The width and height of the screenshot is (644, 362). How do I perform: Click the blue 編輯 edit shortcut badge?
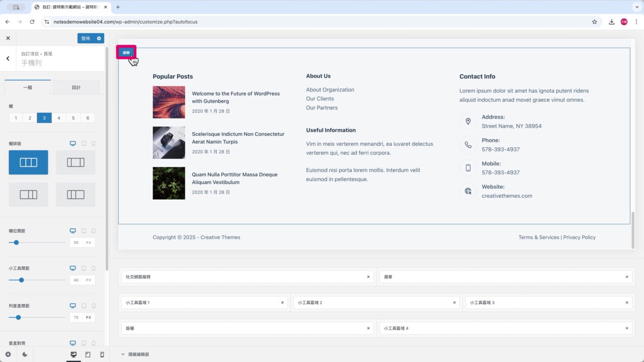point(126,52)
